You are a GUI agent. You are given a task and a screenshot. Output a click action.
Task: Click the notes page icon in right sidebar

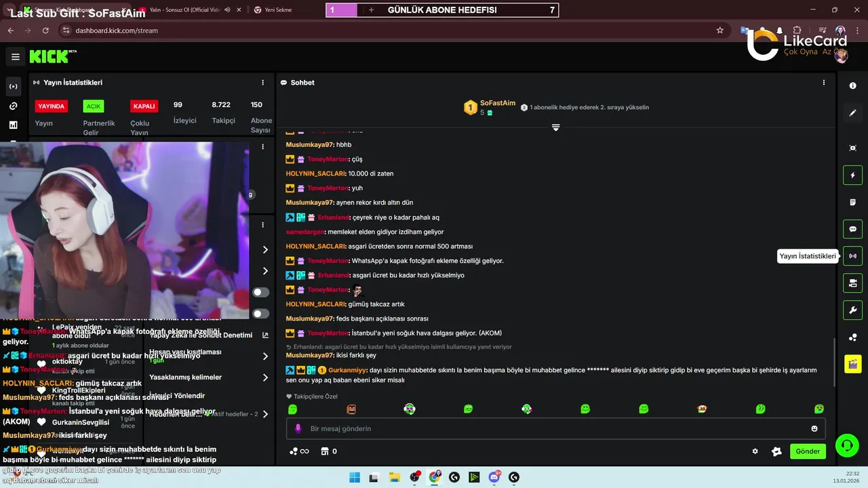tap(853, 202)
